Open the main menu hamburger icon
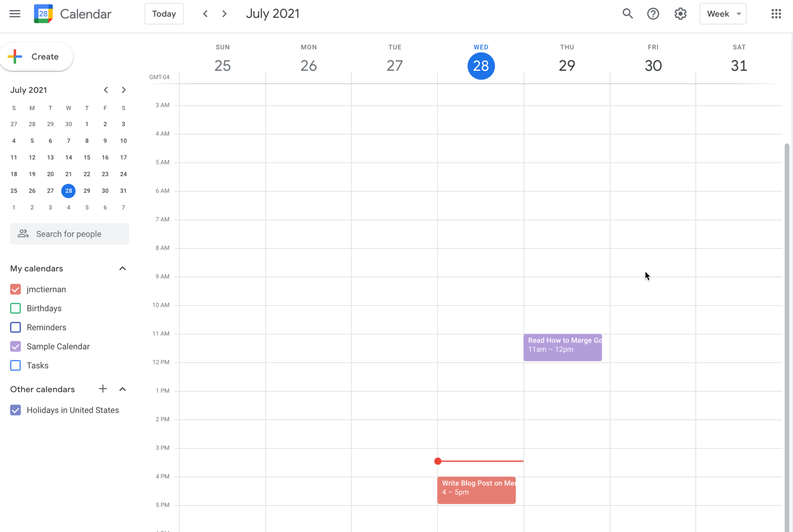The image size is (793, 532). click(x=15, y=14)
